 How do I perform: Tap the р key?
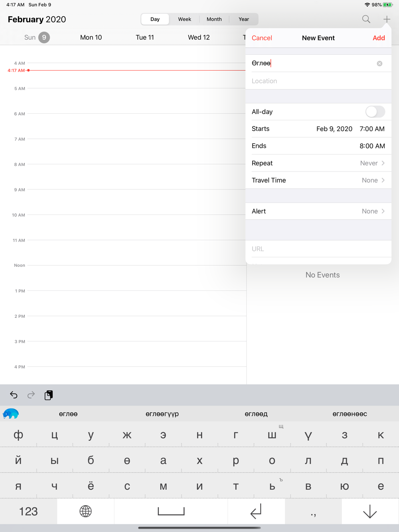click(x=236, y=461)
